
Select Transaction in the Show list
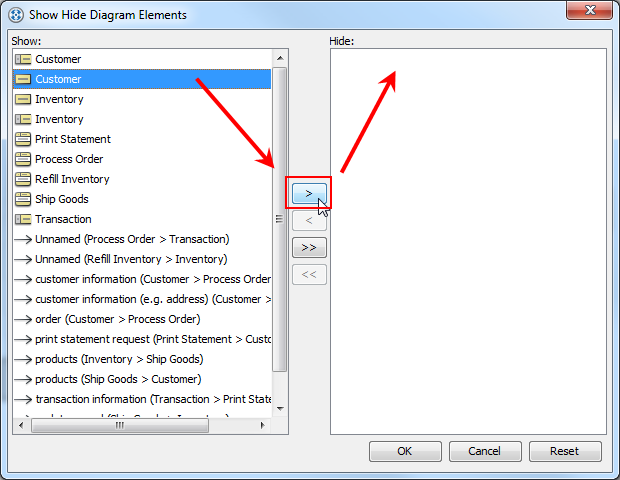click(142, 219)
